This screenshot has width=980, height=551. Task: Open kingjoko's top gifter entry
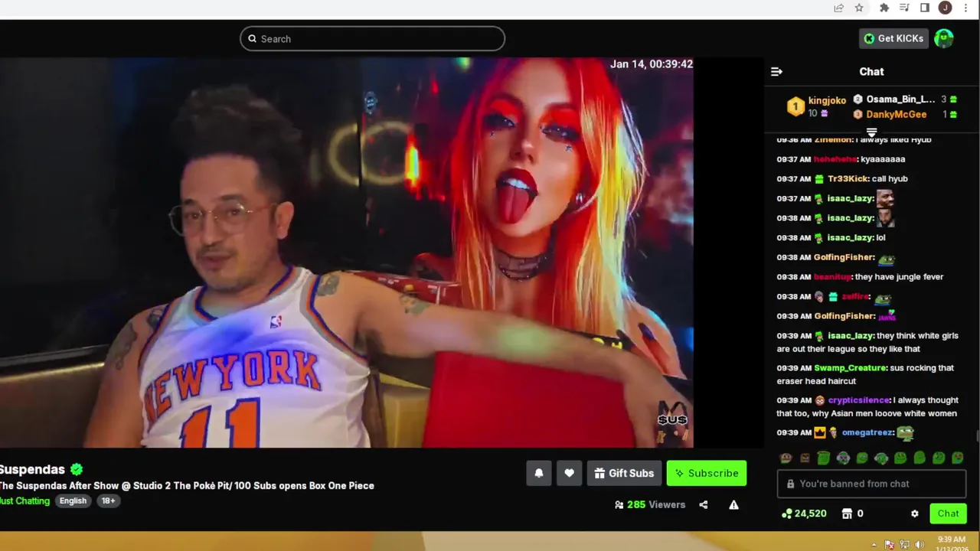816,106
